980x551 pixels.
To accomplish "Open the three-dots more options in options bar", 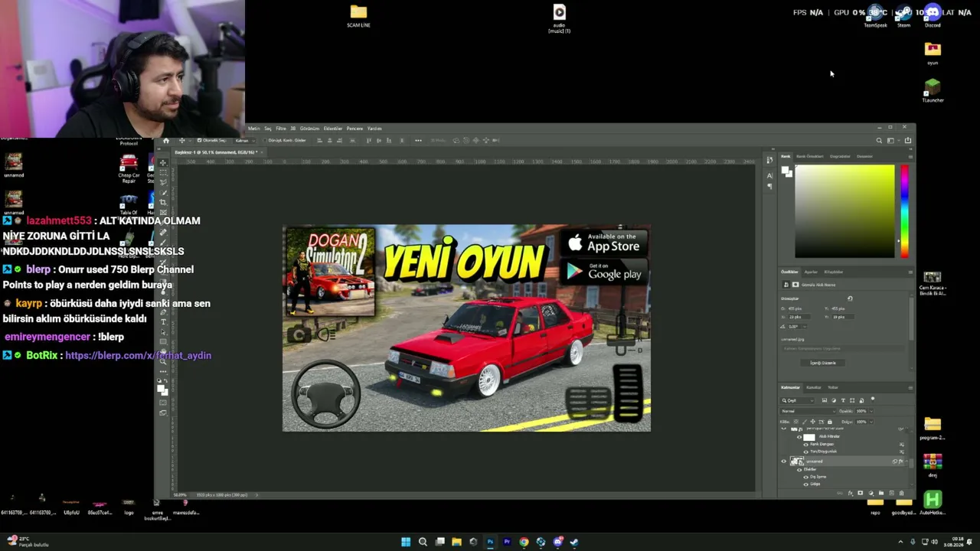I will (x=418, y=141).
